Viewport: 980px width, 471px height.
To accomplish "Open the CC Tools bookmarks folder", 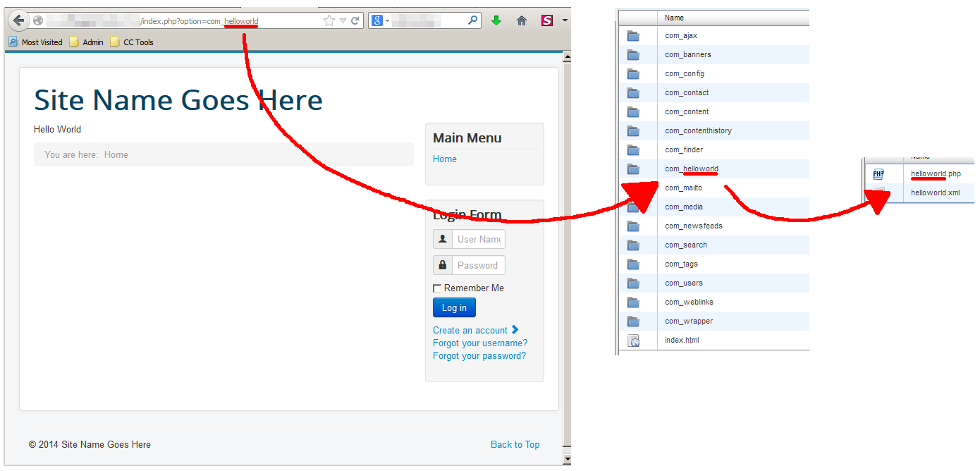I will coord(132,42).
